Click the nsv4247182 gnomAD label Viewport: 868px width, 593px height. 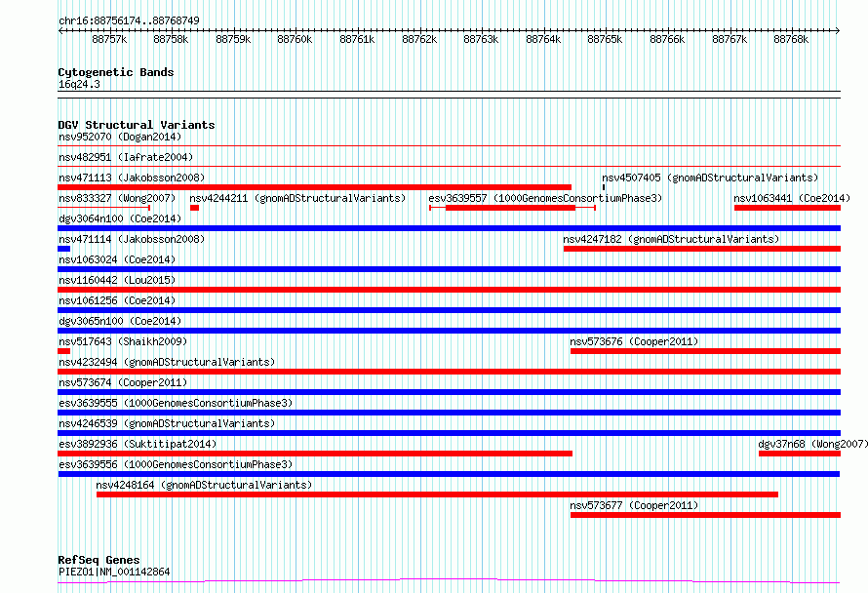coord(671,239)
